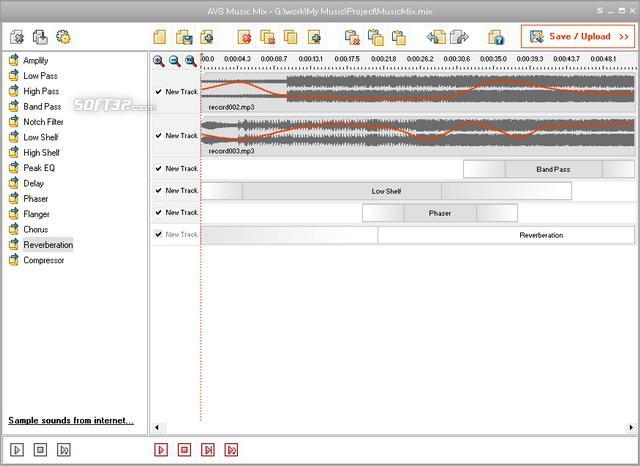Click the clipboard icon with red X

pos(352,37)
